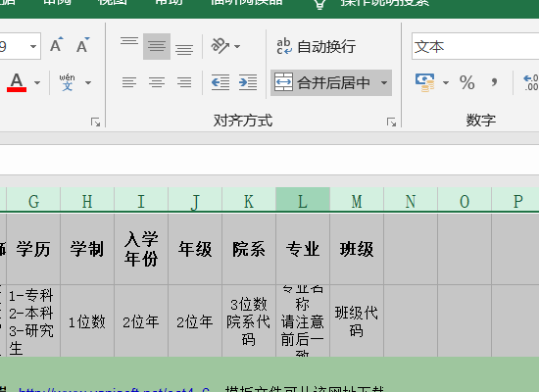539x392 pixels.
Task: Select the 年级 header cell
Action: click(195, 249)
